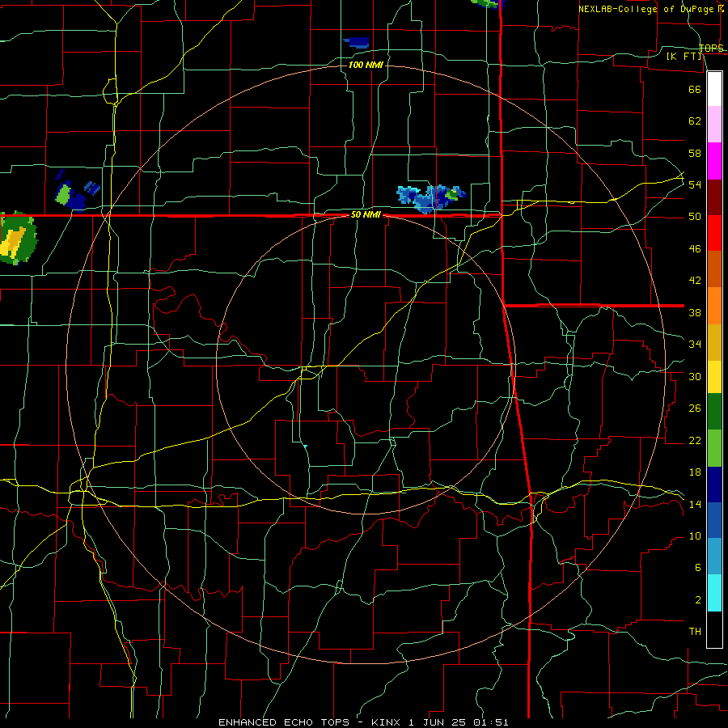
Task: Click the light blue echo cluster above 50 NMI ring
Action: tap(431, 199)
